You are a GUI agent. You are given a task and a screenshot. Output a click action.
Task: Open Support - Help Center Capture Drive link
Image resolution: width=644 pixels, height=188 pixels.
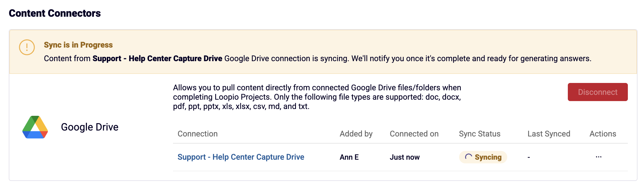tap(241, 157)
